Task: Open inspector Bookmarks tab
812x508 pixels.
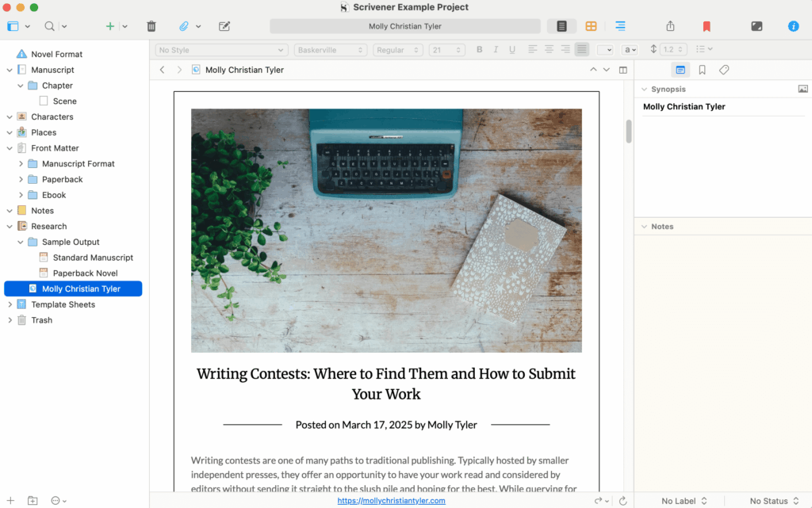Action: pyautogui.click(x=703, y=70)
